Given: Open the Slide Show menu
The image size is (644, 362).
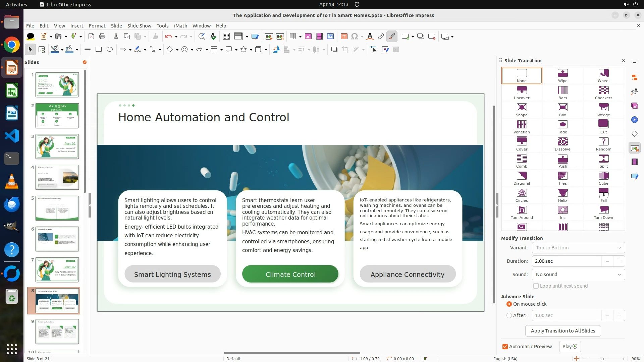Looking at the screenshot, I should click(x=139, y=26).
